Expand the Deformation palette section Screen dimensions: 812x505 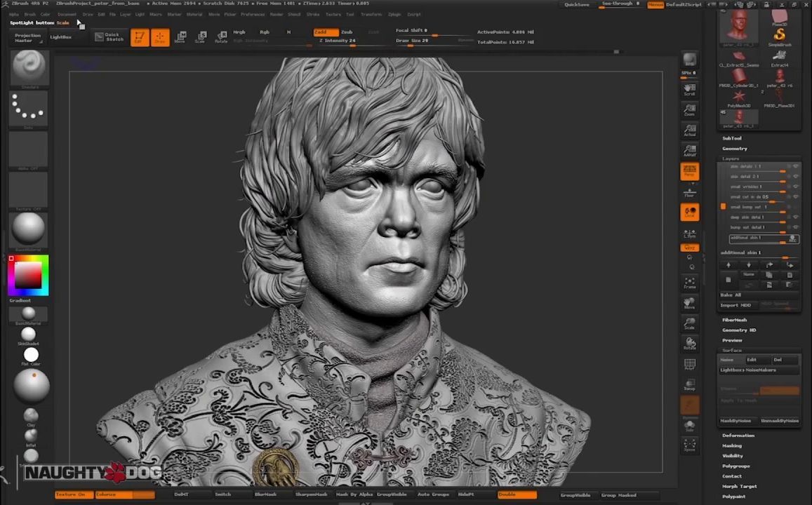pos(738,436)
